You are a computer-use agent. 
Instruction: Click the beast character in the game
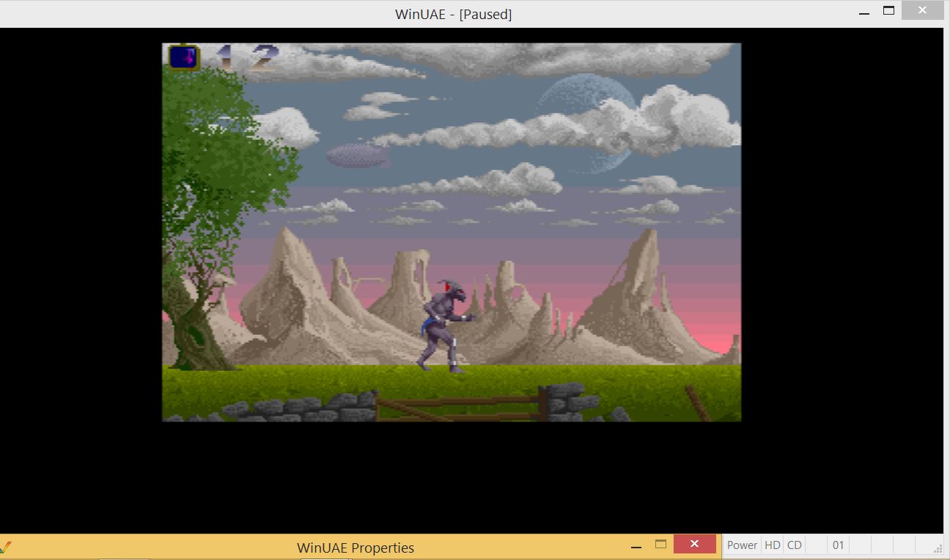click(446, 326)
